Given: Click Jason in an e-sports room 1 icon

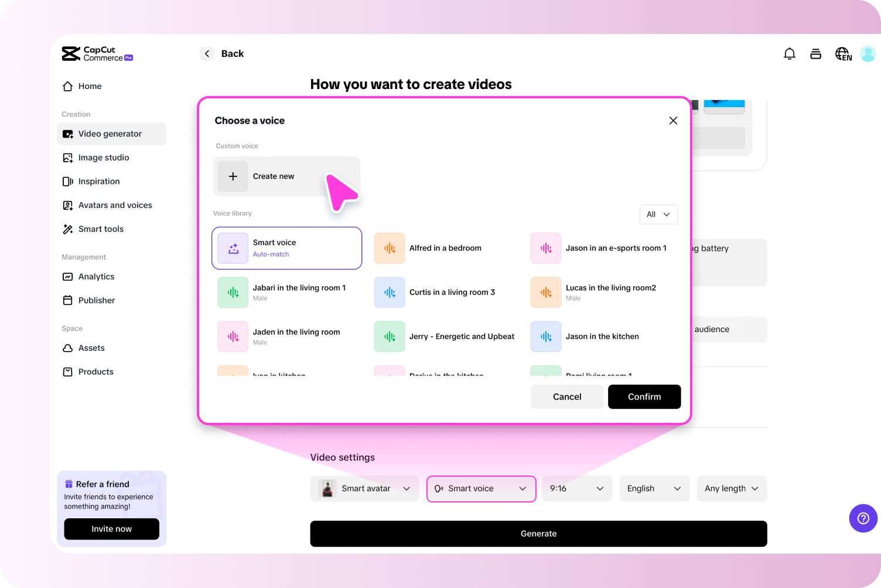Looking at the screenshot, I should (x=546, y=248).
